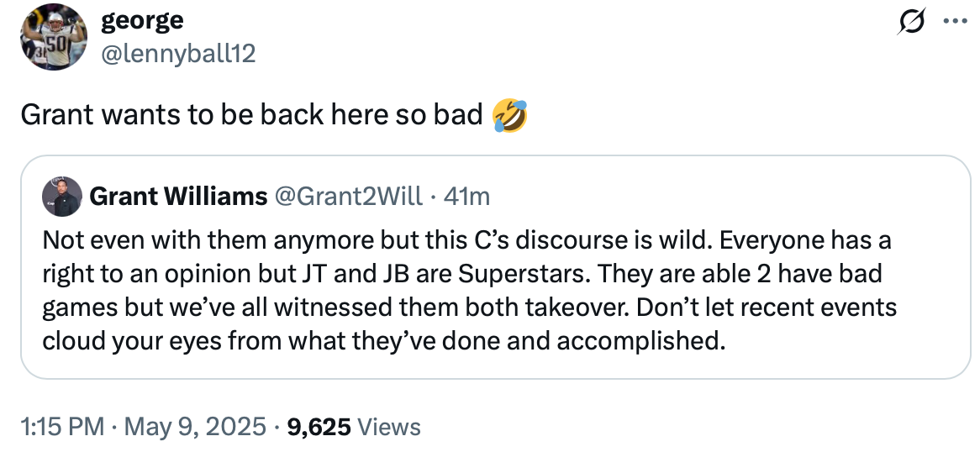Click the Grant Williams name in quote

pyautogui.click(x=177, y=197)
